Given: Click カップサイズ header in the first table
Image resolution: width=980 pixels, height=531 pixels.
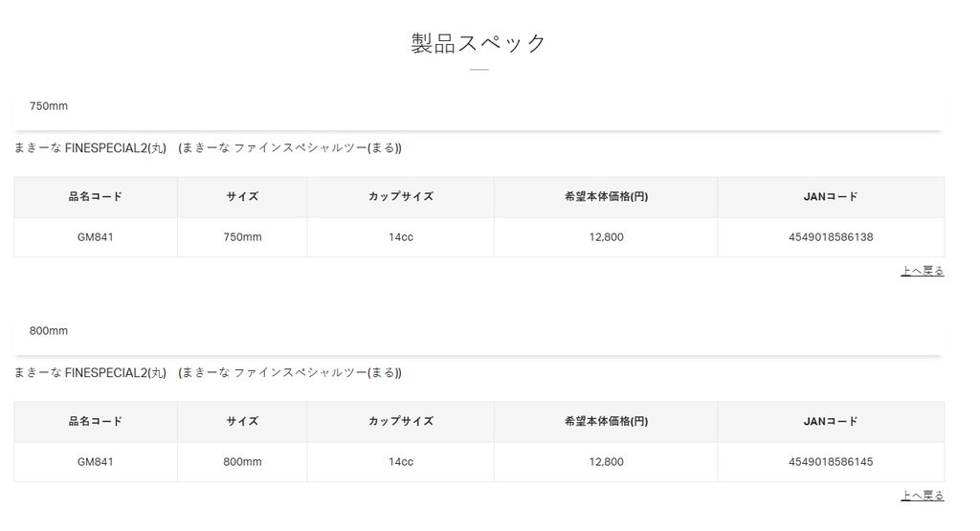Looking at the screenshot, I should pos(401,197).
